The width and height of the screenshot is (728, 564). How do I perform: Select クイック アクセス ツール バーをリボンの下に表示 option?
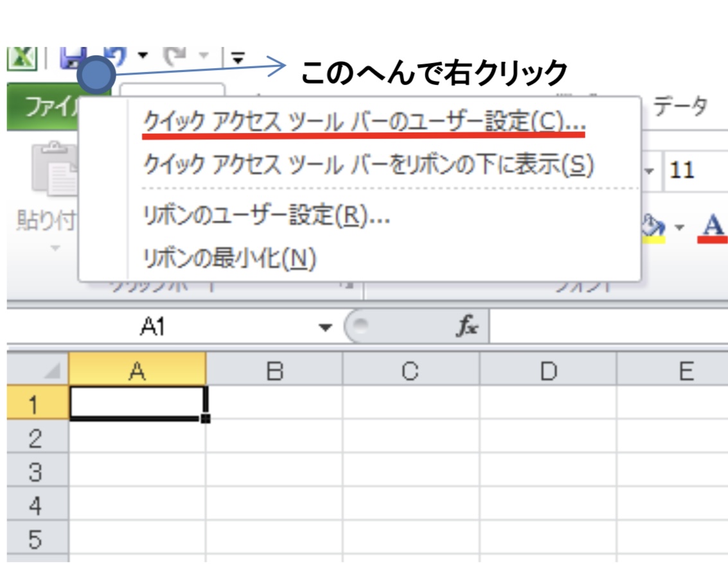pos(368,165)
